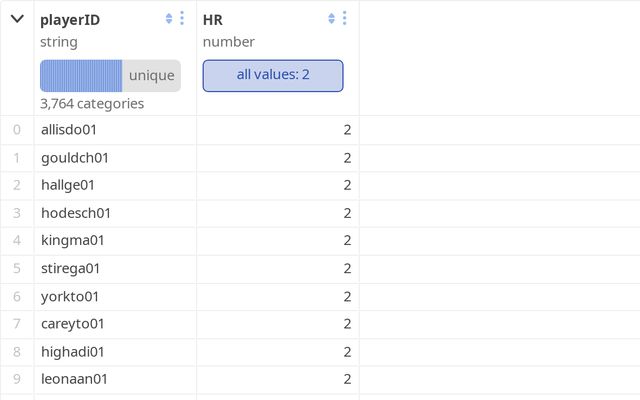Select the HR column header
Image resolution: width=640 pixels, height=400 pixels.
coord(213,19)
